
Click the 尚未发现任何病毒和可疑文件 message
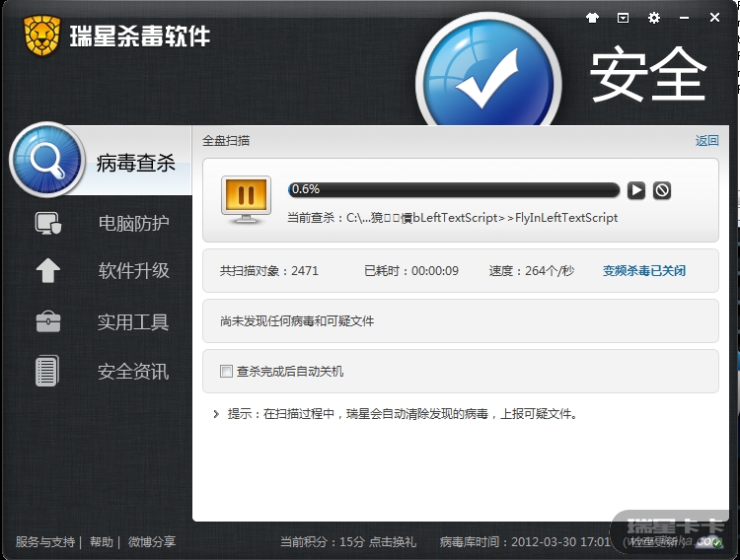(x=297, y=321)
